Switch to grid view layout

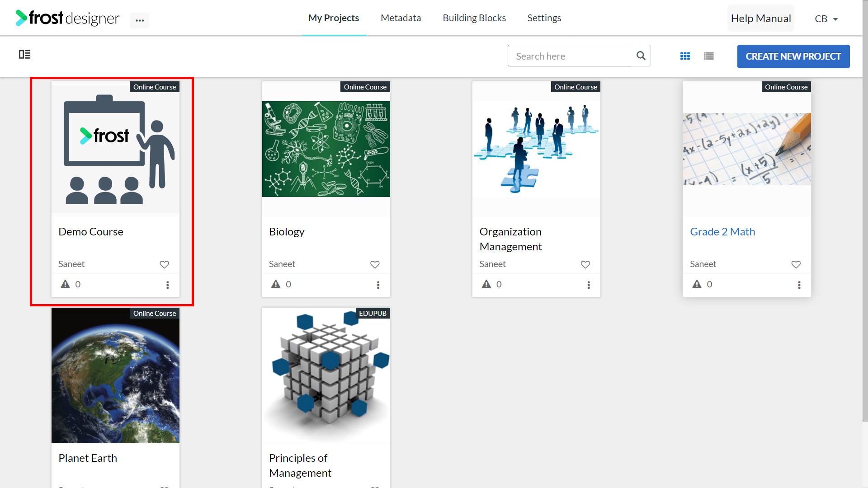[x=685, y=56]
